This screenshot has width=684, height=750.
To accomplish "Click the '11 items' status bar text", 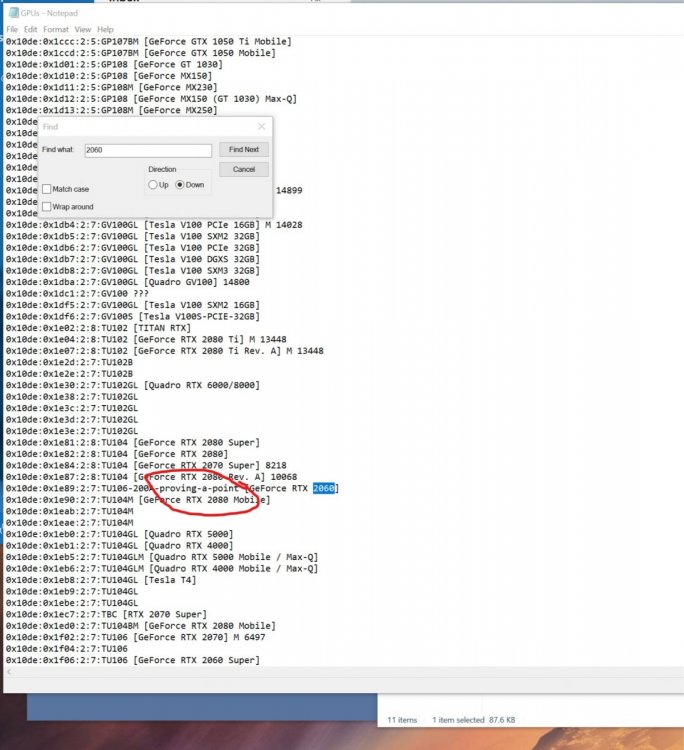I will coord(404,719).
